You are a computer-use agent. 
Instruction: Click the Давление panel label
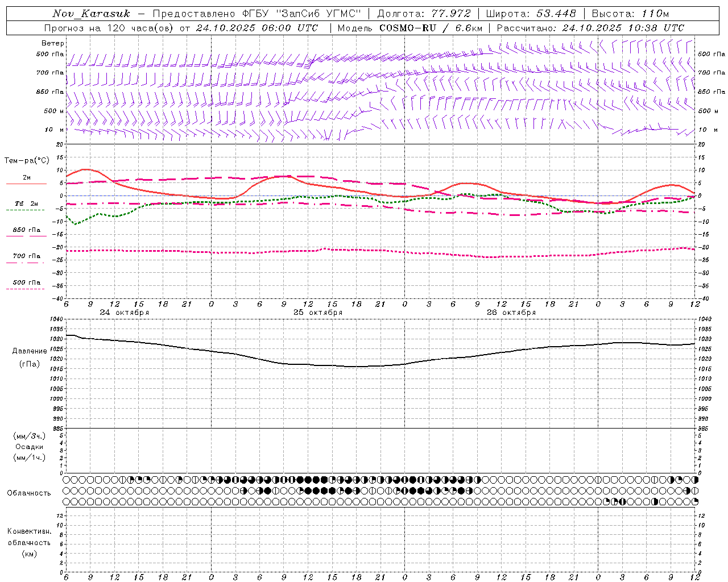click(x=30, y=351)
